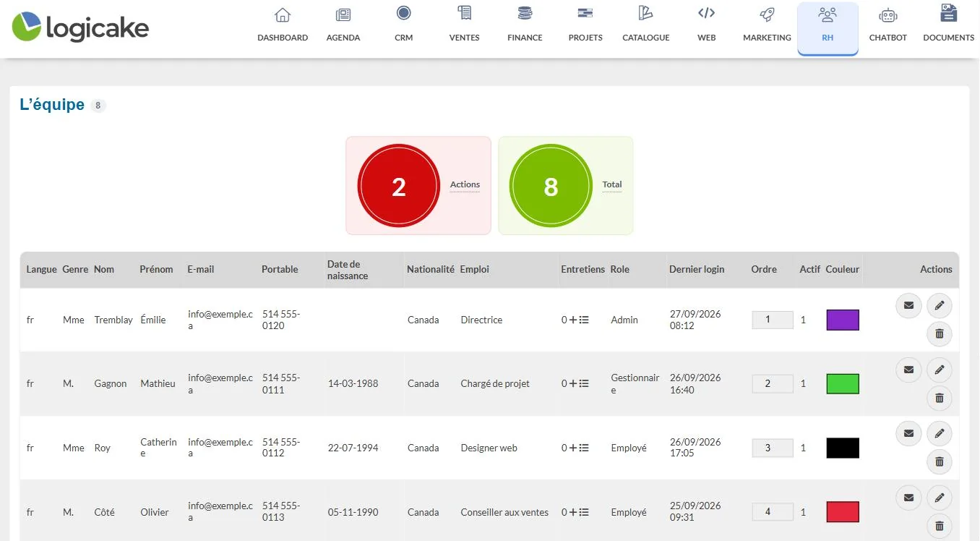Open the Ventes module
The width and height of the screenshot is (980, 541).
click(x=464, y=25)
